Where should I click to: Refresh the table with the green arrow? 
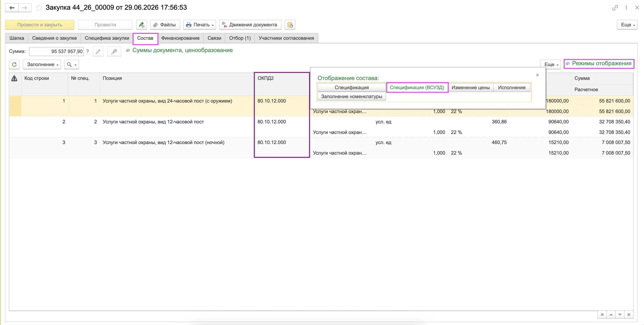point(14,65)
